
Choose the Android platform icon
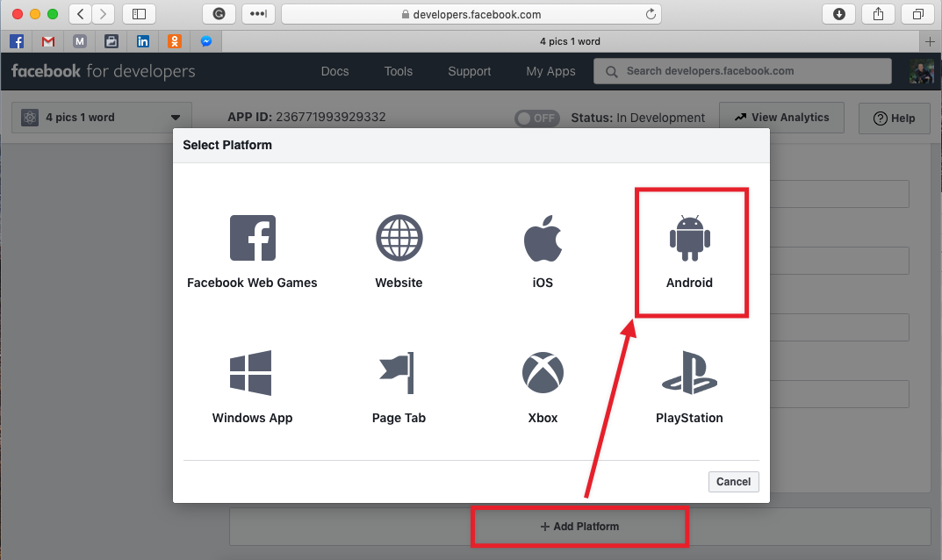tap(690, 238)
